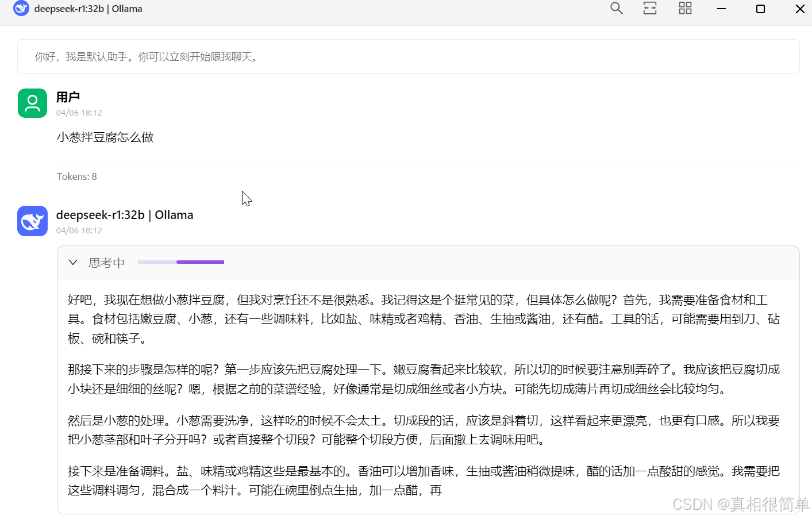Click the user message 小葱拌豆腐怎么做
Screen dimensions: 812x519
pos(105,137)
